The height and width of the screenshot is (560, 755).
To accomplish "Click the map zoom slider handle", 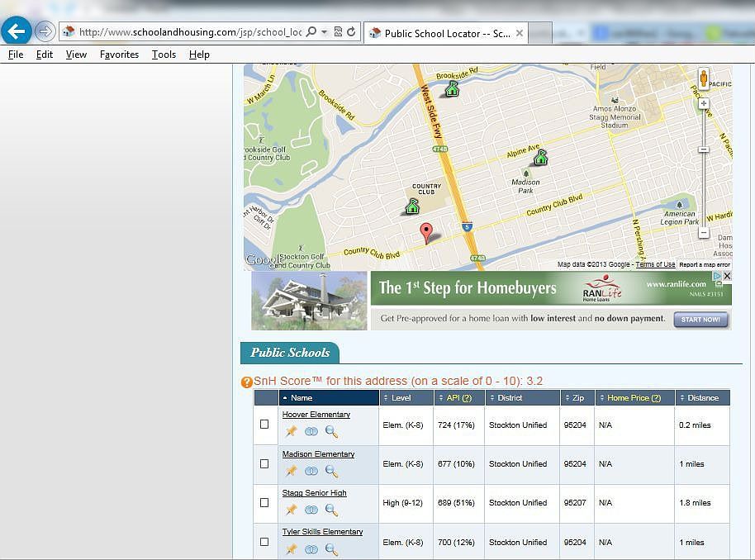I will click(x=704, y=149).
